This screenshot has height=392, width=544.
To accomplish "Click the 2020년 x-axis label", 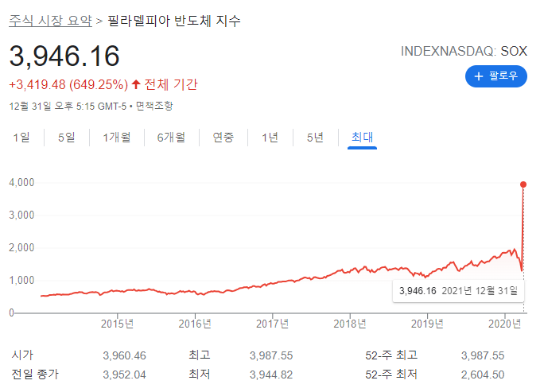I will click(x=505, y=324).
